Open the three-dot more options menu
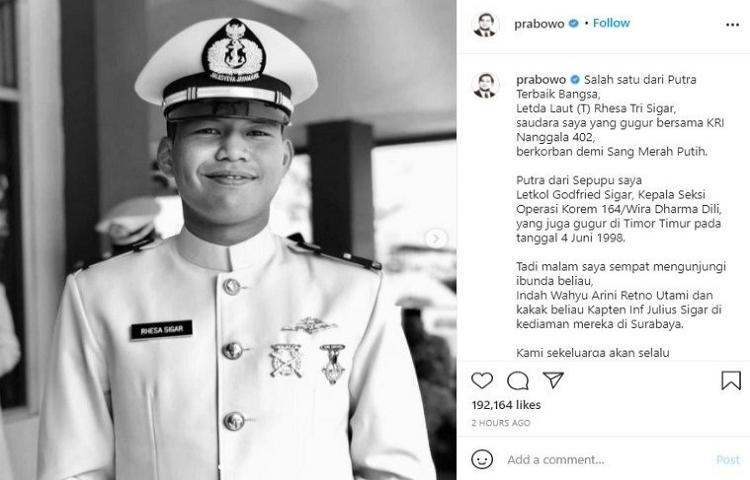The image size is (750, 480). [732, 25]
